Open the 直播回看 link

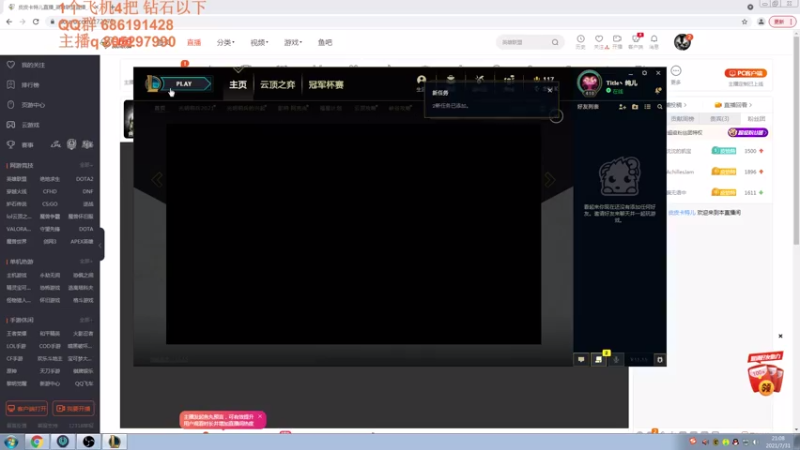[734, 105]
